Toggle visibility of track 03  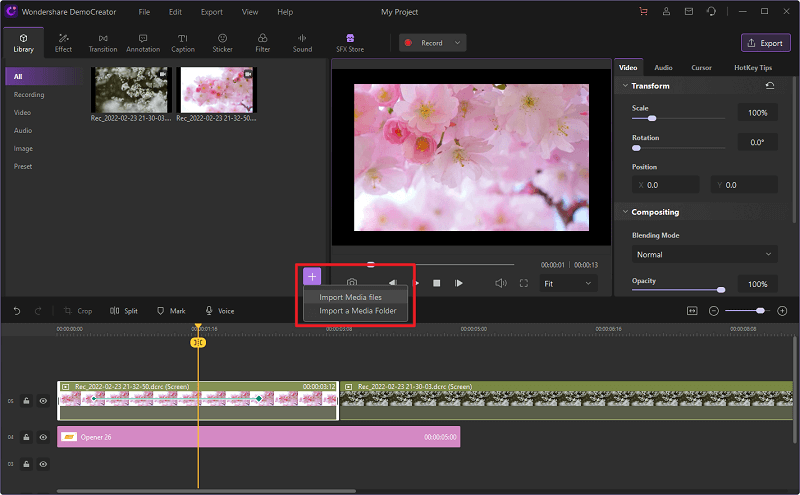coord(43,464)
